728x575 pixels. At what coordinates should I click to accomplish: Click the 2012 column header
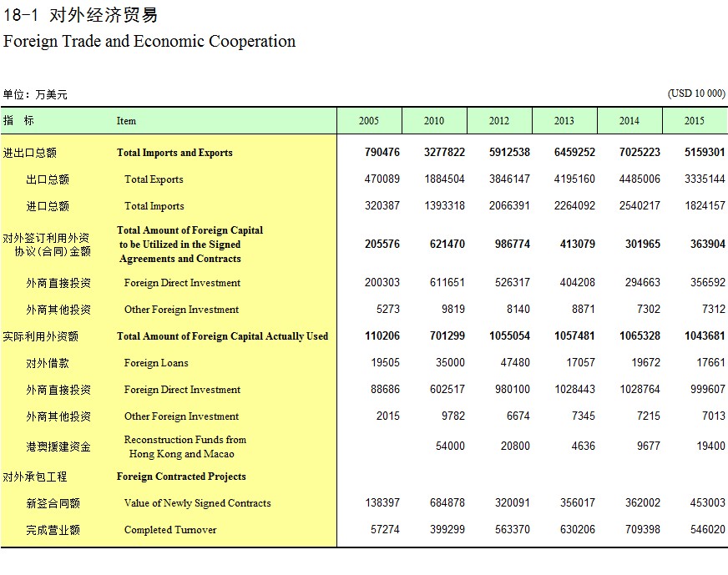click(499, 121)
